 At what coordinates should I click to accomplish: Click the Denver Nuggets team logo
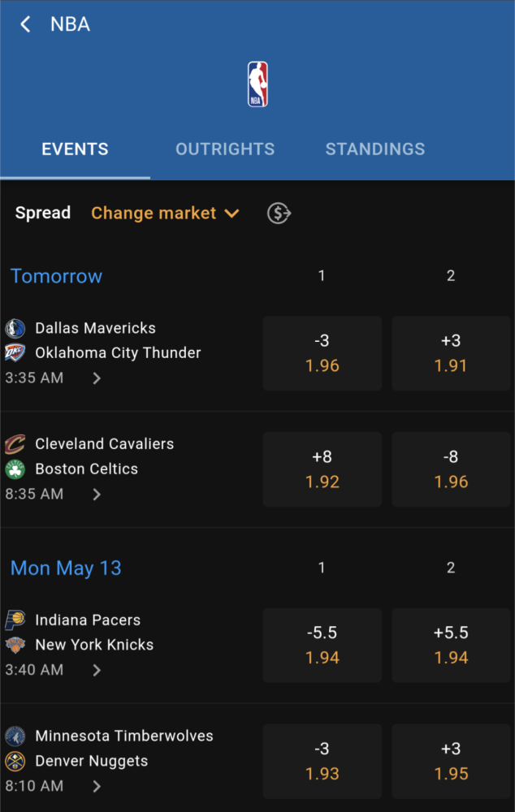(x=15, y=762)
